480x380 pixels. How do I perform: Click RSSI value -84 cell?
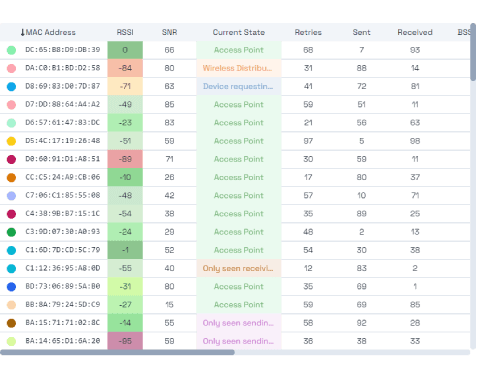tap(125, 68)
